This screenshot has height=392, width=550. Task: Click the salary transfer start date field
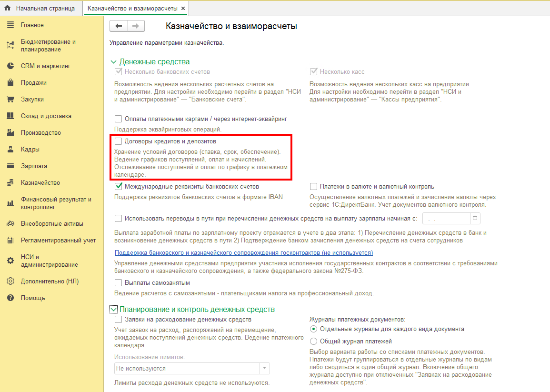[x=446, y=218]
